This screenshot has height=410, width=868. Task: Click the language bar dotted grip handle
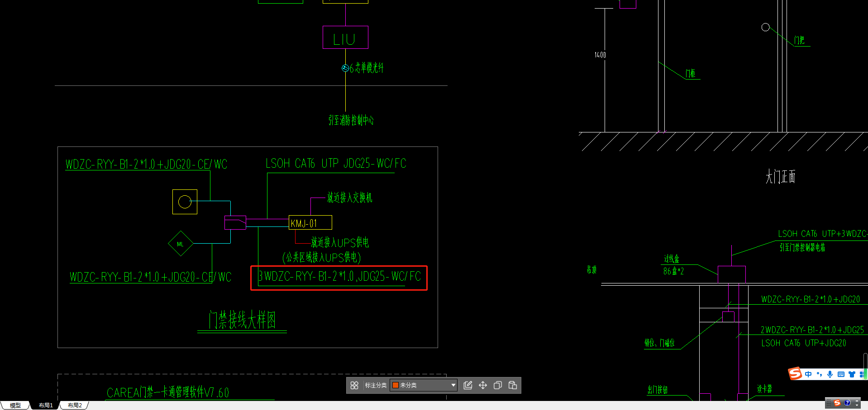pyautogui.click(x=829, y=403)
